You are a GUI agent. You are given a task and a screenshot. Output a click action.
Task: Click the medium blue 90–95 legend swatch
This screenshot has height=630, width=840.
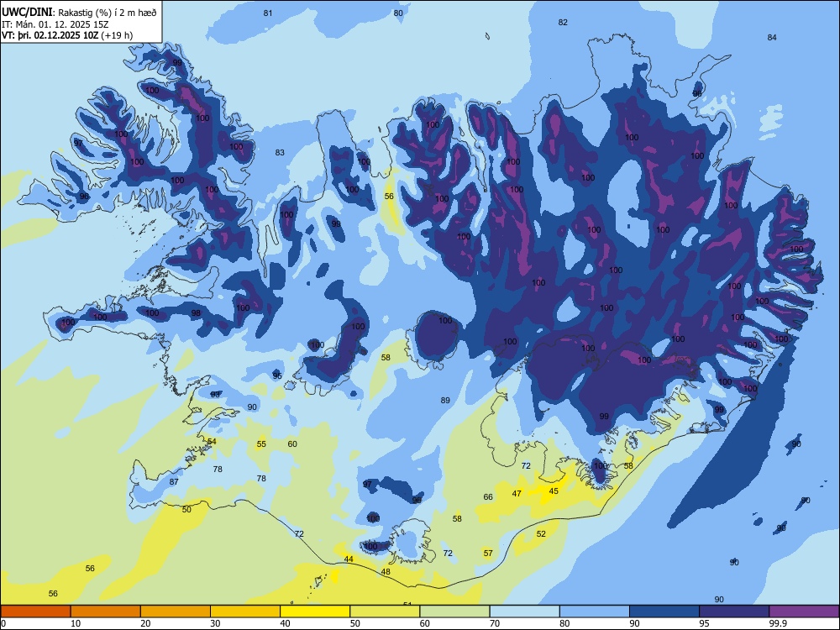pos(664,612)
